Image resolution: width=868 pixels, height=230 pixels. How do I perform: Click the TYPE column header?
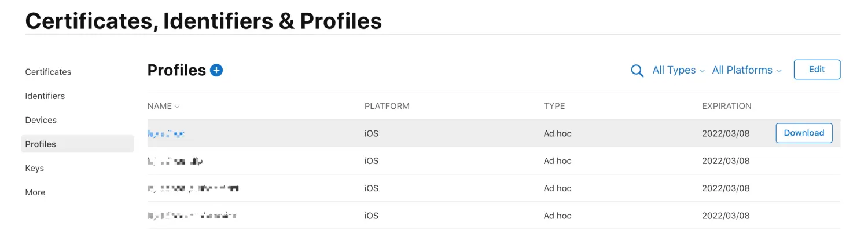(554, 106)
